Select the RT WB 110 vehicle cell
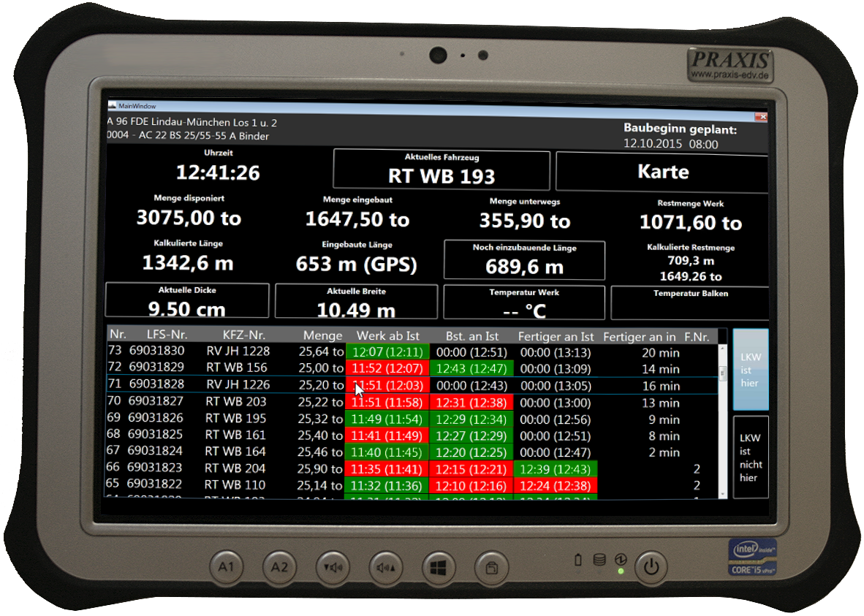Viewport: 864px width, 616px height. click(x=235, y=485)
